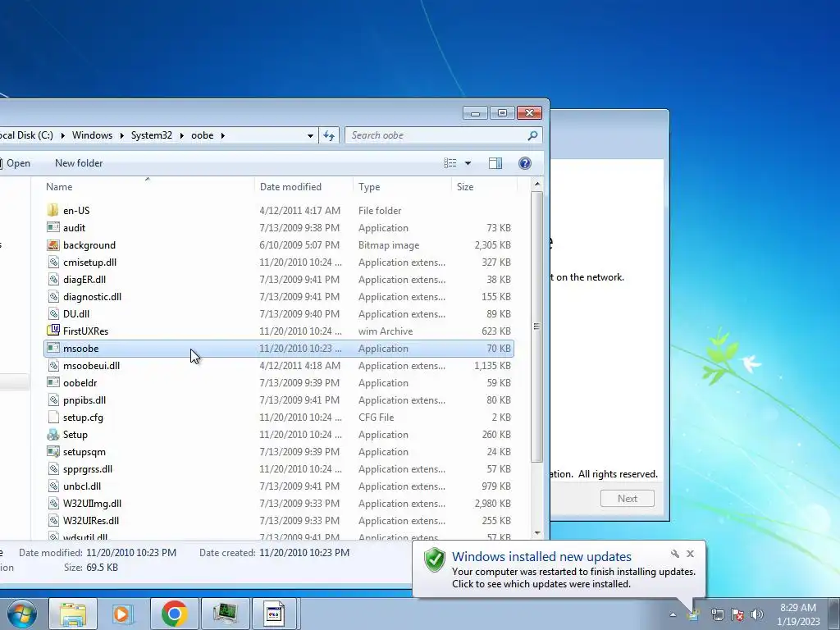This screenshot has height=630, width=840.
Task: Click the Windows Start orb
Action: click(x=21, y=614)
